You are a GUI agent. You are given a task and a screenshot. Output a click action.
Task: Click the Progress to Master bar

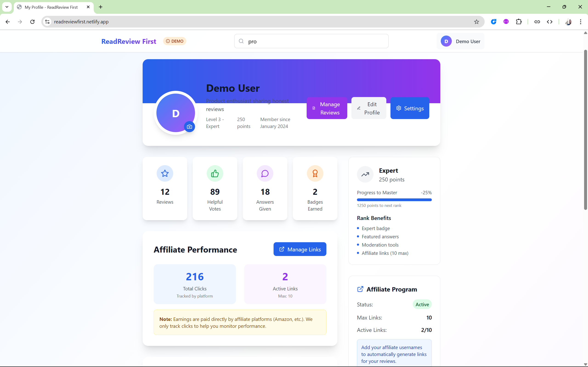394,200
